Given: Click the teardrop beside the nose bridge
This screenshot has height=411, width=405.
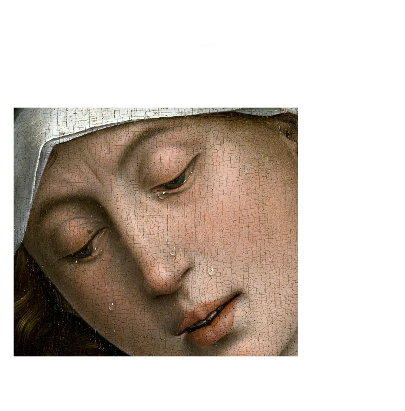Looking at the screenshot, I should (x=172, y=251).
